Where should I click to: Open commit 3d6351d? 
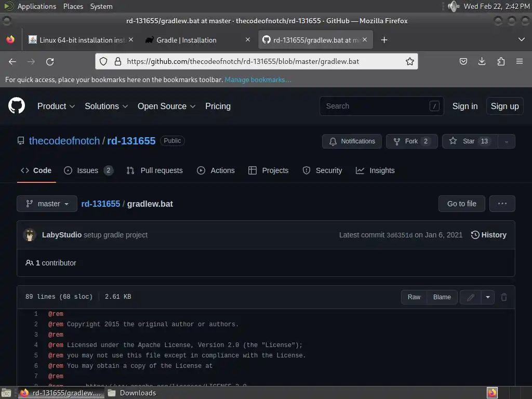click(400, 235)
